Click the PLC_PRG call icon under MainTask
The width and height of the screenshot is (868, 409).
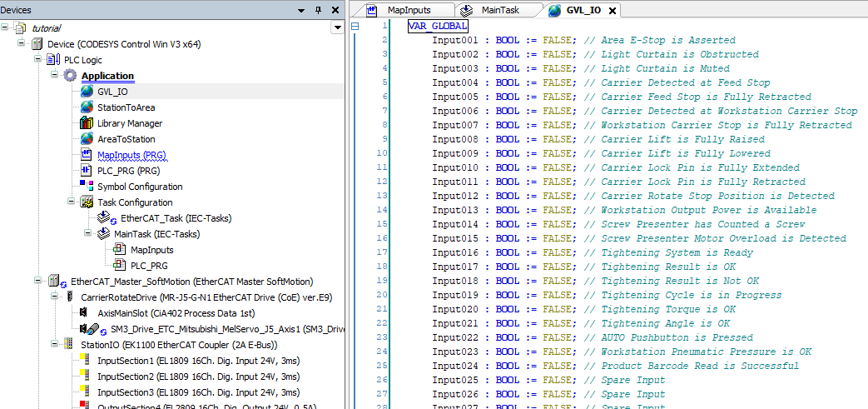pyautogui.click(x=120, y=266)
